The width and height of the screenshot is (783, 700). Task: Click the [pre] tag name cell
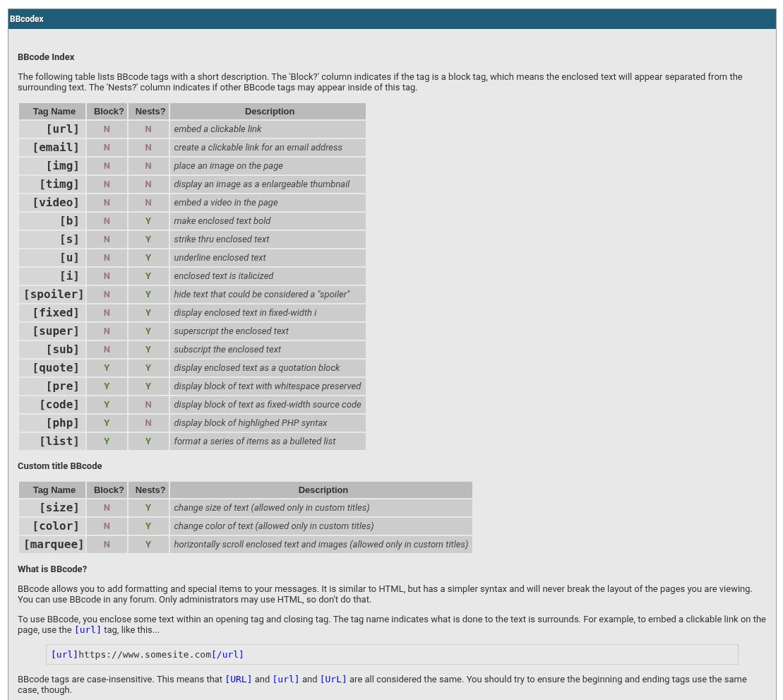click(x=52, y=386)
